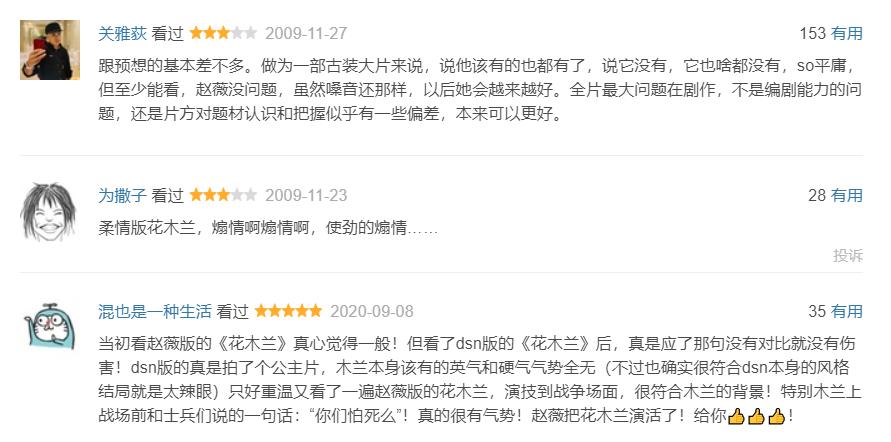This screenshot has height=442, width=891.
Task: Open the 2009-11-23 comment timestamp
Action: [x=306, y=195]
